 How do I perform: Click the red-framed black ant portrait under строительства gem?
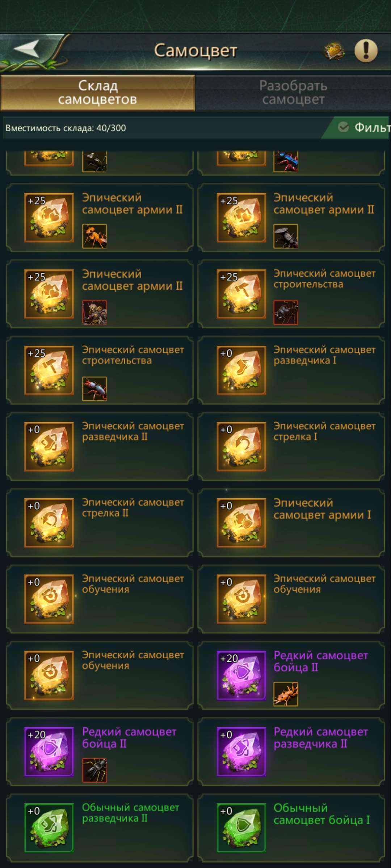286,312
